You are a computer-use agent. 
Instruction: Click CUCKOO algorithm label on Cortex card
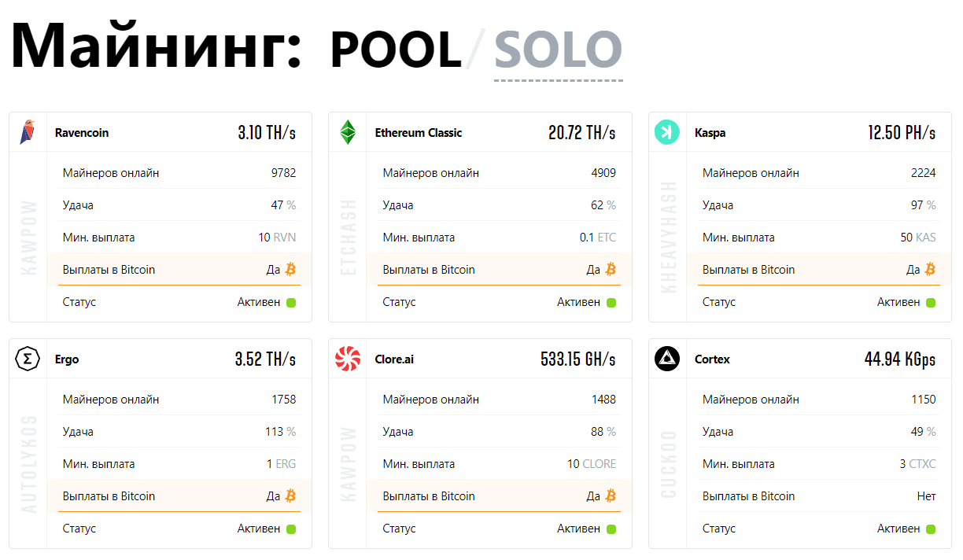coord(668,464)
